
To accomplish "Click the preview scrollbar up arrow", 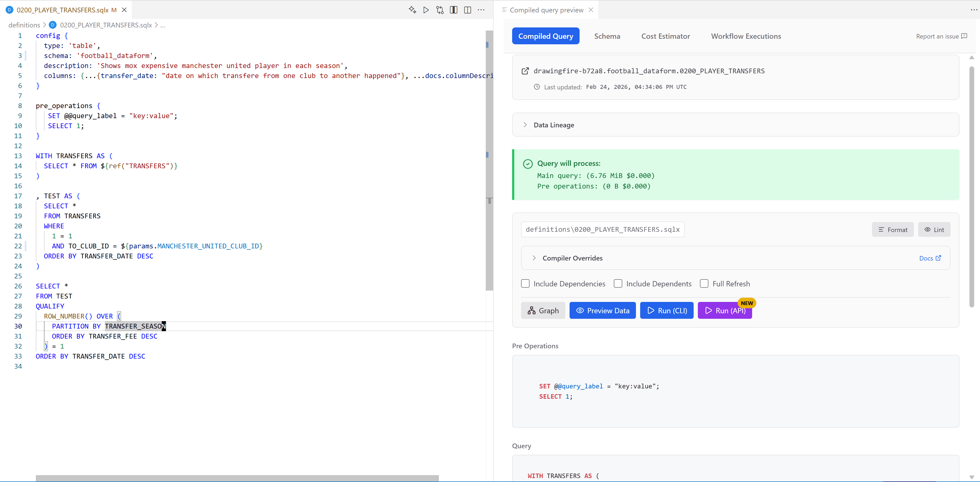I will coord(971,57).
